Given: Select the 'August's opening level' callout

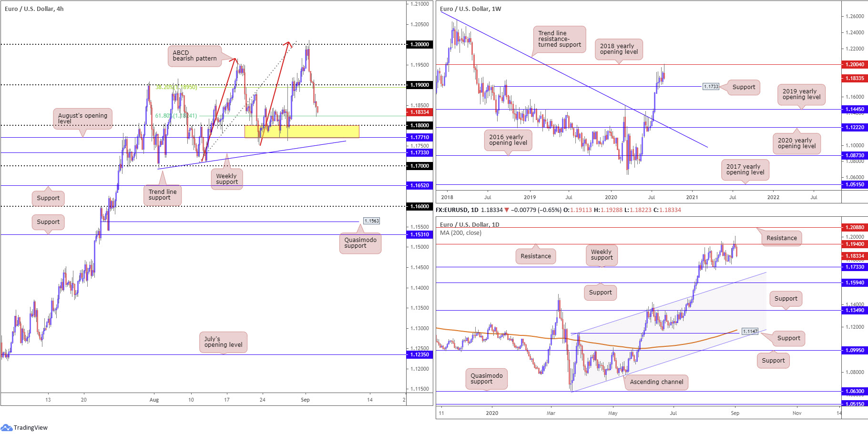Looking at the screenshot, I should (x=82, y=118).
